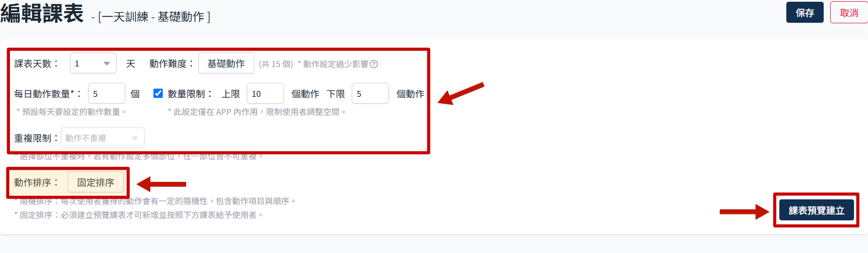868x253 pixels.
Task: Click the help question mark beside 動作設定過少影響
Action: (x=374, y=64)
